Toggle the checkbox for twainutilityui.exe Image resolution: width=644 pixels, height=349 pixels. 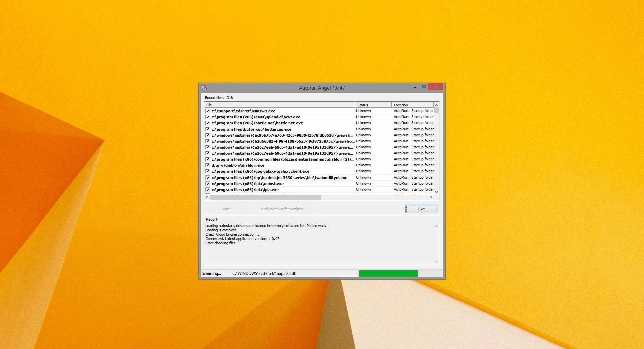tap(208, 177)
